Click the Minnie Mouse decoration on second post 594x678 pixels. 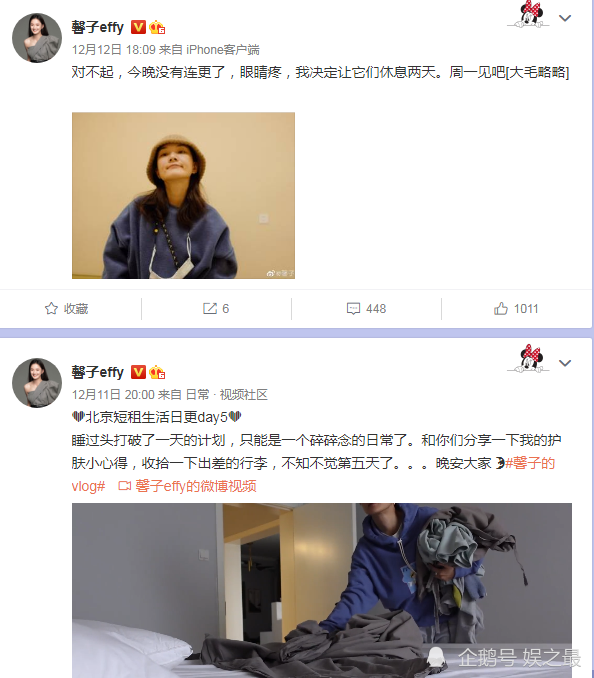pyautogui.click(x=529, y=359)
